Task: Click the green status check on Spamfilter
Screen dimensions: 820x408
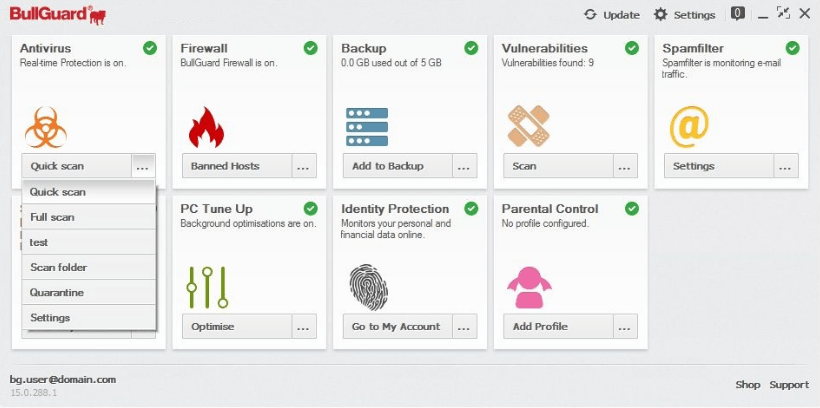Action: (792, 48)
